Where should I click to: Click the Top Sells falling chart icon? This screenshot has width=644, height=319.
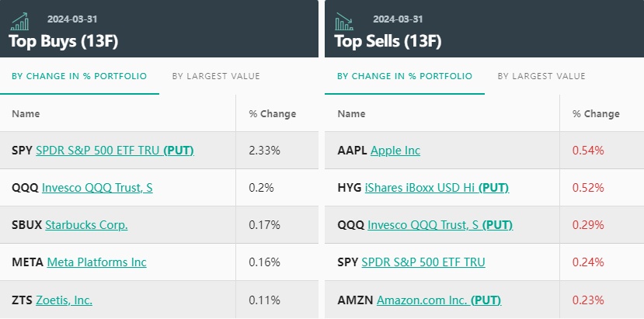click(x=346, y=21)
